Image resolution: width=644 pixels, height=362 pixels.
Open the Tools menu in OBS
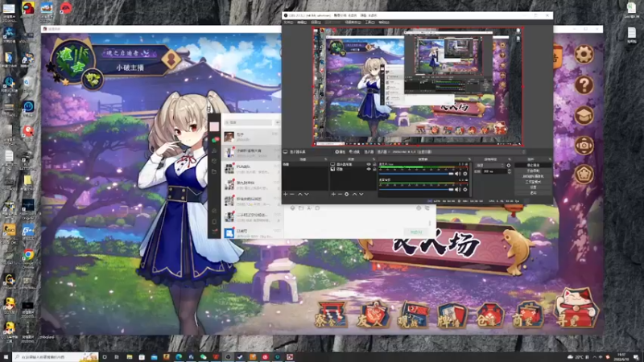(369, 23)
